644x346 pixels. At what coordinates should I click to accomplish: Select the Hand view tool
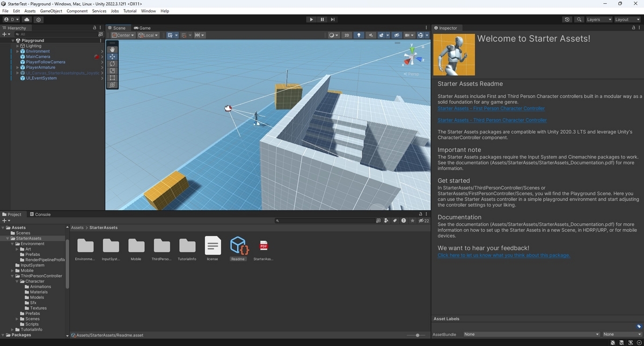click(112, 49)
